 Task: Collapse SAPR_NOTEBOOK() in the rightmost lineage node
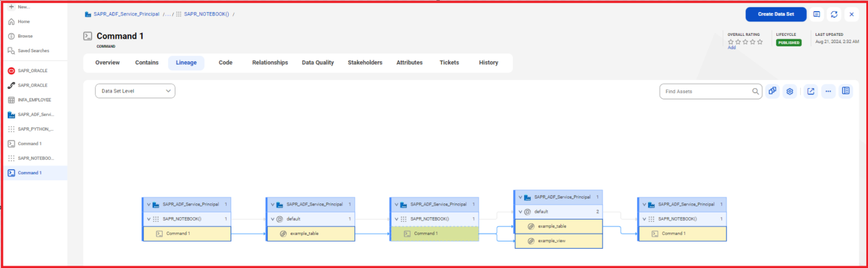644,219
